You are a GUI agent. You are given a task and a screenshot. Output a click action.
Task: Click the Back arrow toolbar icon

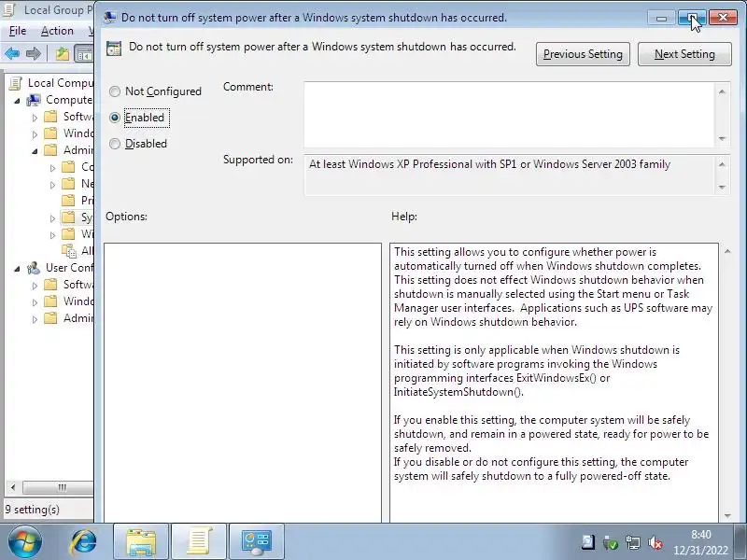13,54
